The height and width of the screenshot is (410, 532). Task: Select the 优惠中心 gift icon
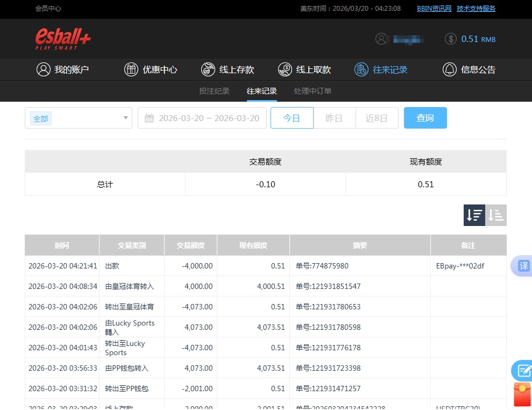coord(131,69)
